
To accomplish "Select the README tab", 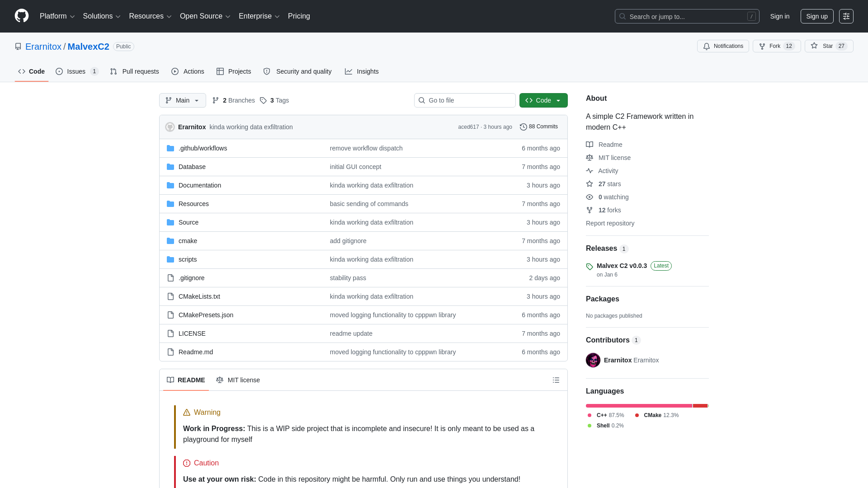I will pyautogui.click(x=186, y=380).
